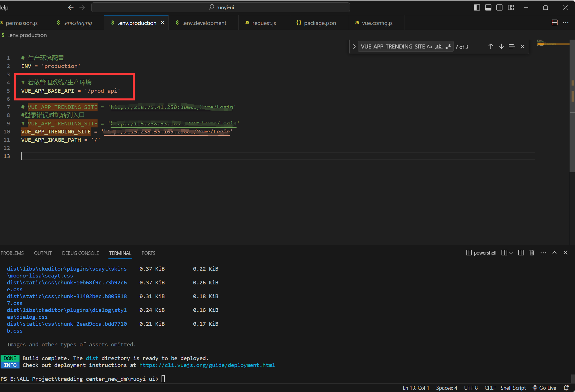Toggle Match Case in find widget

[x=430, y=46]
